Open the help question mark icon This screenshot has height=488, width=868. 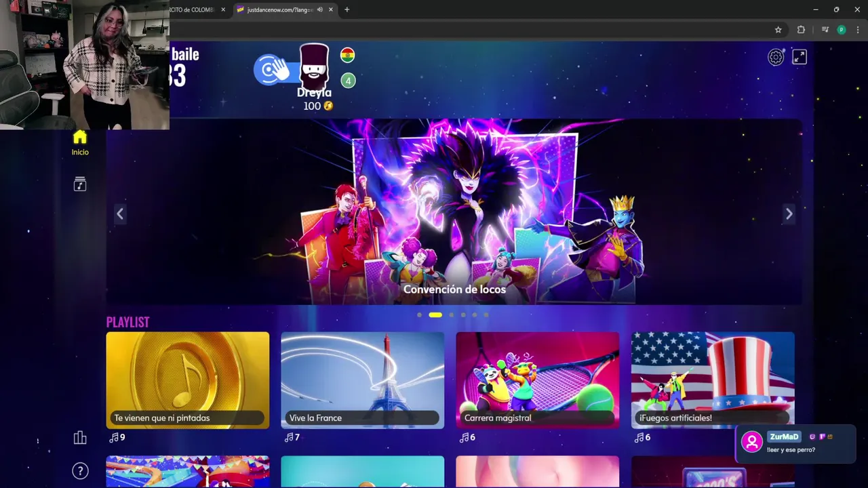pos(80,471)
